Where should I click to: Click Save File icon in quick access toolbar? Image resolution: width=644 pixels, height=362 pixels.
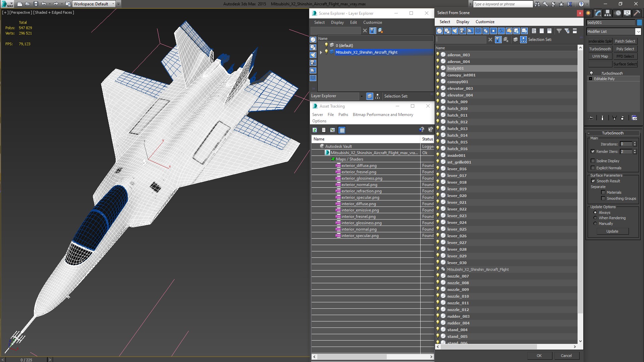[36, 4]
